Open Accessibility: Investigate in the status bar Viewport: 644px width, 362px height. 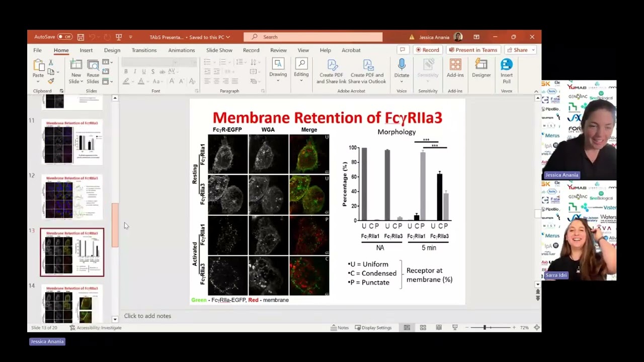pos(96,328)
